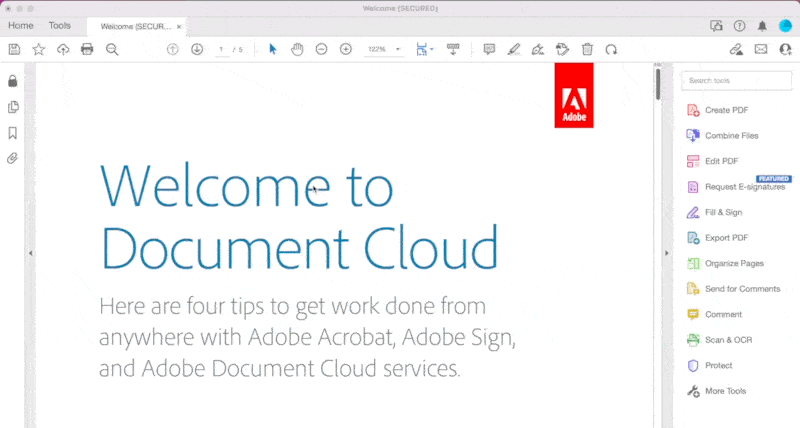800x428 pixels.
Task: Open the Combine Files tool
Action: click(x=722, y=136)
